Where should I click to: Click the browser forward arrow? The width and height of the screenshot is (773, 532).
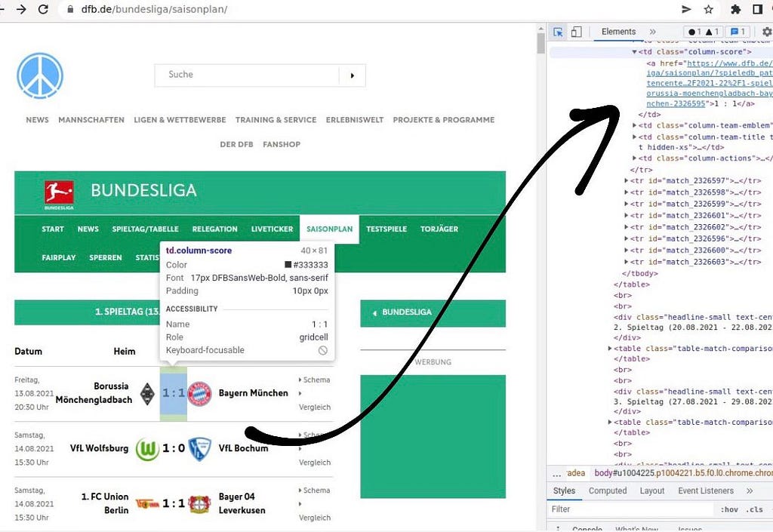[21, 9]
